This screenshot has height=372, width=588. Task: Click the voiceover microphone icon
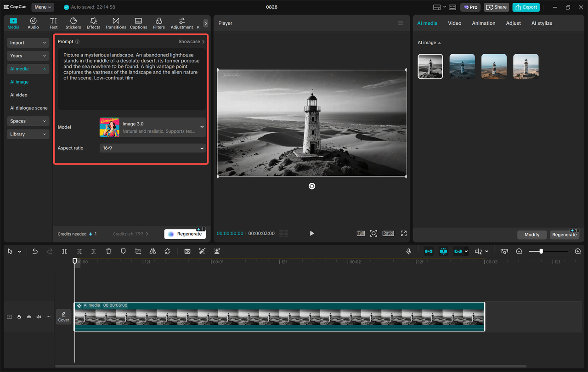[x=408, y=251]
